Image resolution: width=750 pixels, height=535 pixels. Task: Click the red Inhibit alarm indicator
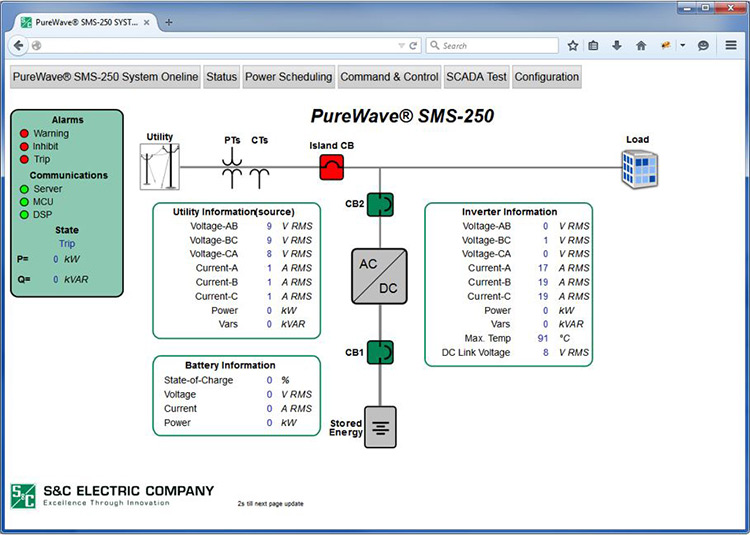pos(24,146)
